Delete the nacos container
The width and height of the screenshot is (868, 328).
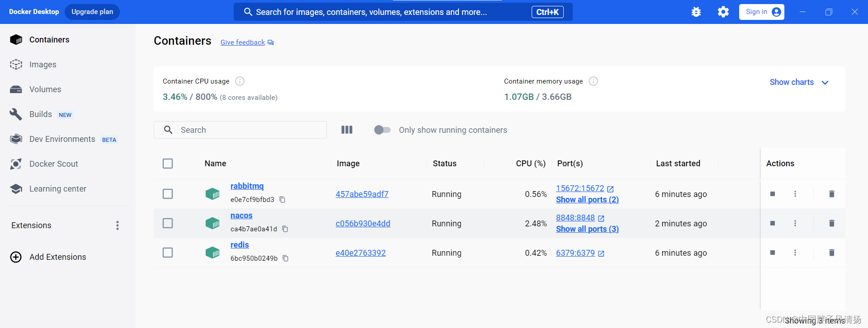pos(831,223)
